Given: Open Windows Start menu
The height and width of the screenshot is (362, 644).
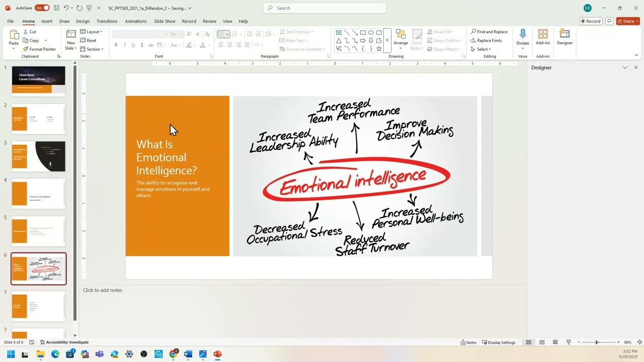Looking at the screenshot, I should pyautogui.click(x=11, y=354).
